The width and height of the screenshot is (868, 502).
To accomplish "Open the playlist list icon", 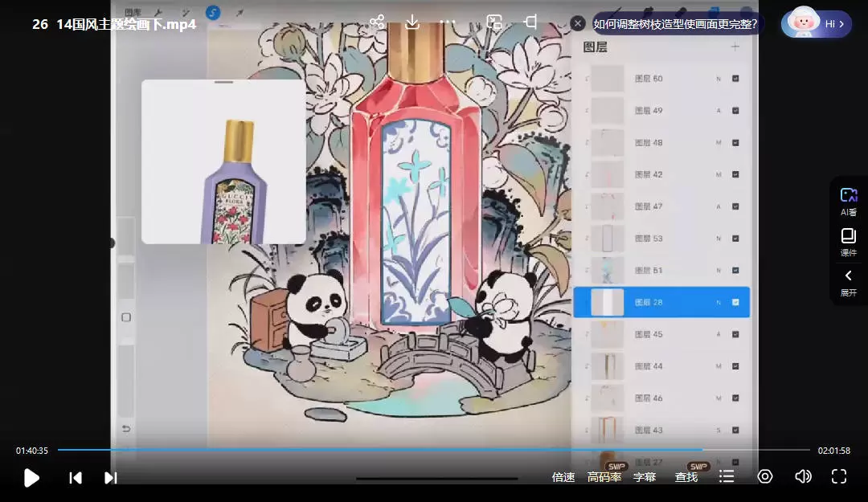I will (727, 476).
